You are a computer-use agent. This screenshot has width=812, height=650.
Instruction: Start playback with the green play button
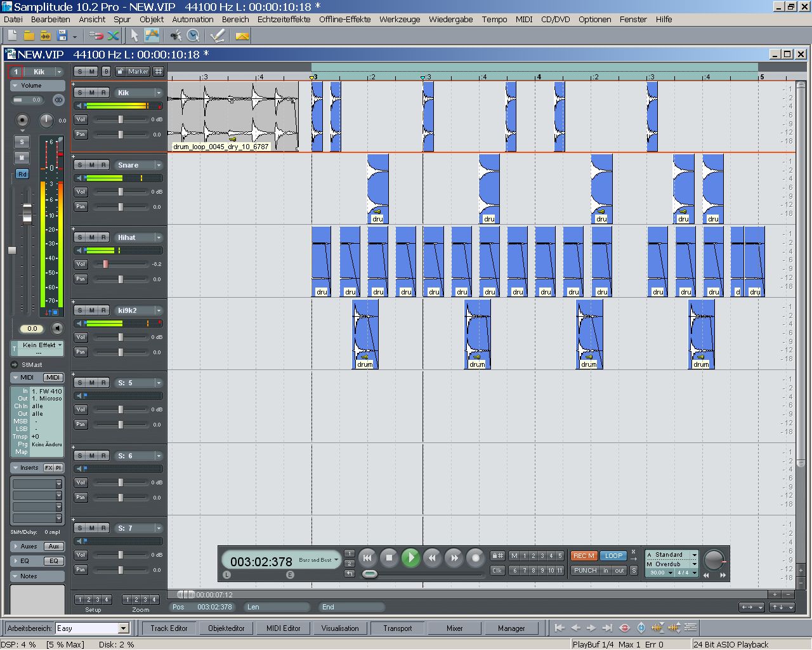[410, 558]
